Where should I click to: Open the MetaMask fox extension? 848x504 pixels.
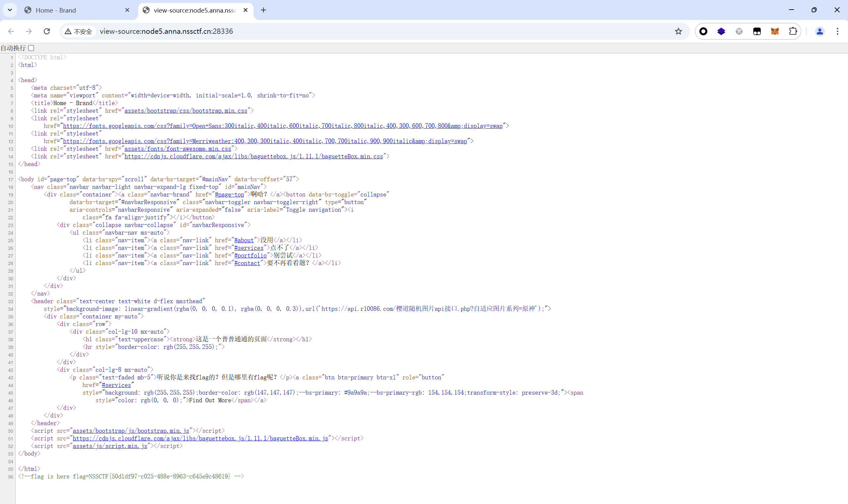pos(775,31)
